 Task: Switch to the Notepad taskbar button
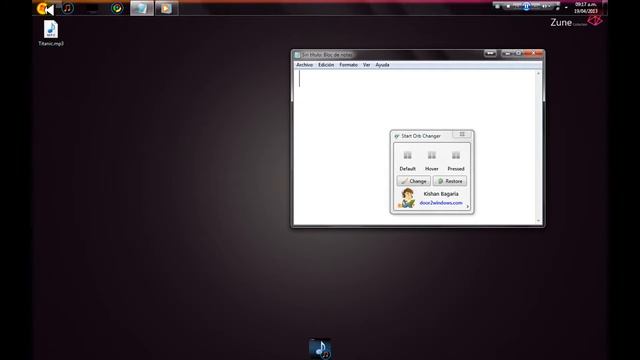tap(142, 8)
